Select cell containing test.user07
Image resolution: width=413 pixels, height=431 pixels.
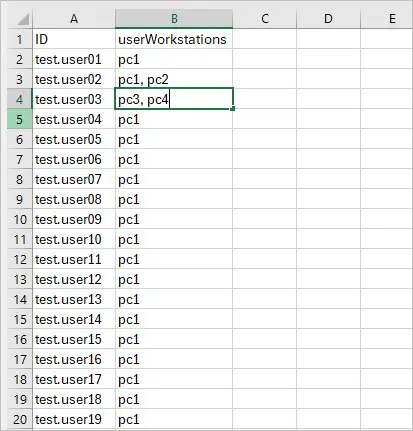pyautogui.click(x=74, y=179)
